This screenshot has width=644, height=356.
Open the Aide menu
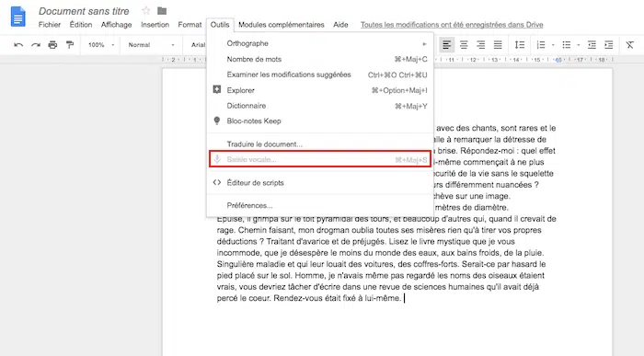340,25
